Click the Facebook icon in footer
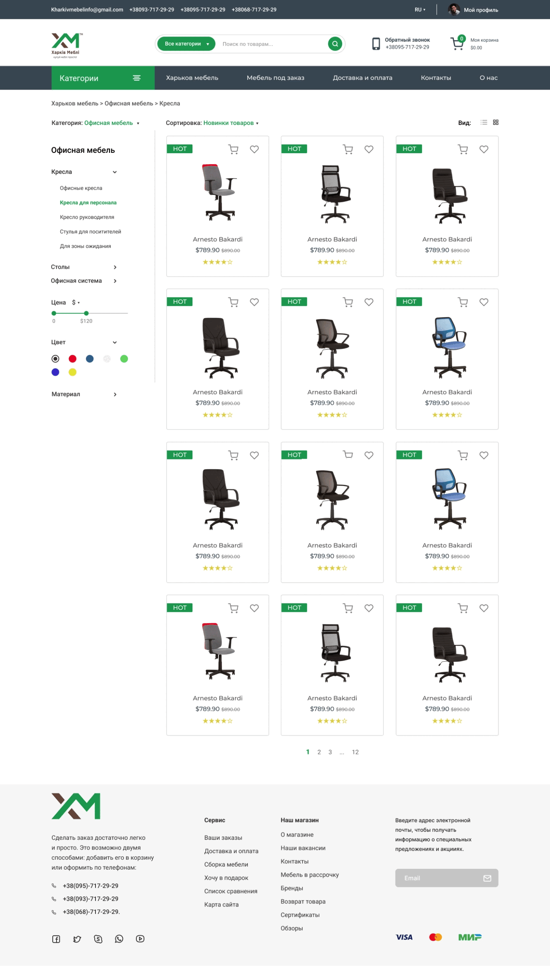This screenshot has width=550, height=980. 56,939
